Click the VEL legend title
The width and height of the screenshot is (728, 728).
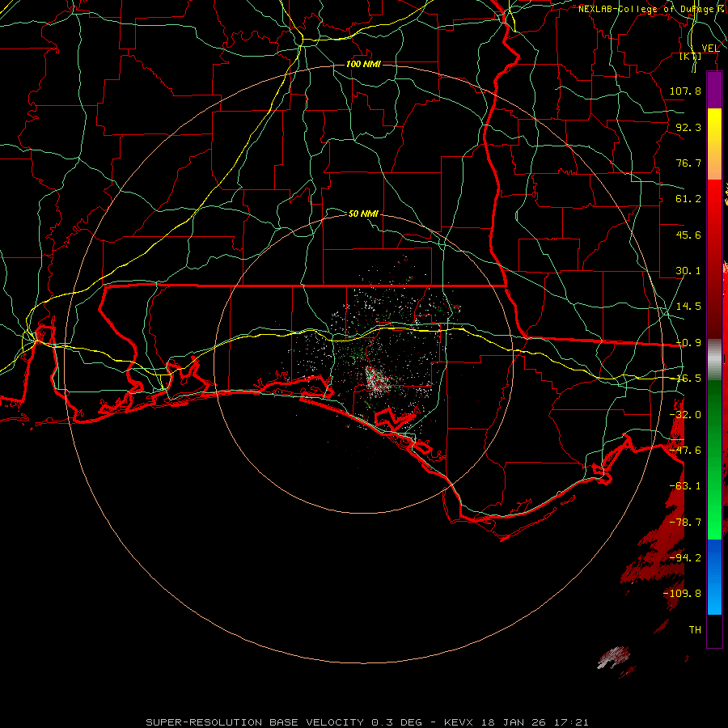click(x=710, y=49)
